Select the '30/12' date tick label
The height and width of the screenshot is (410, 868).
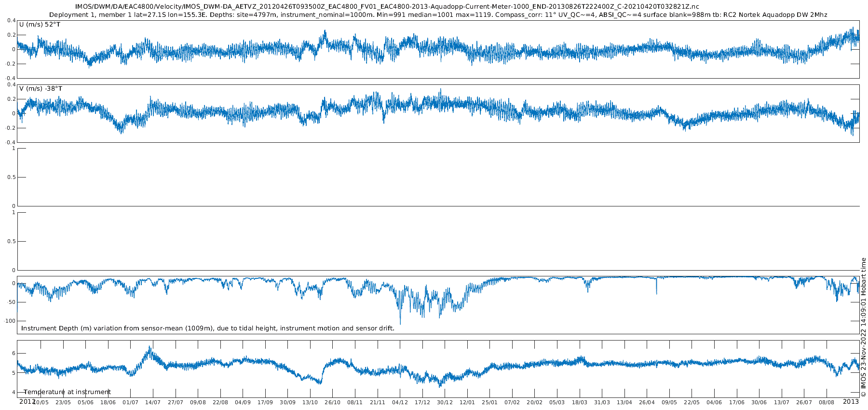(x=445, y=402)
